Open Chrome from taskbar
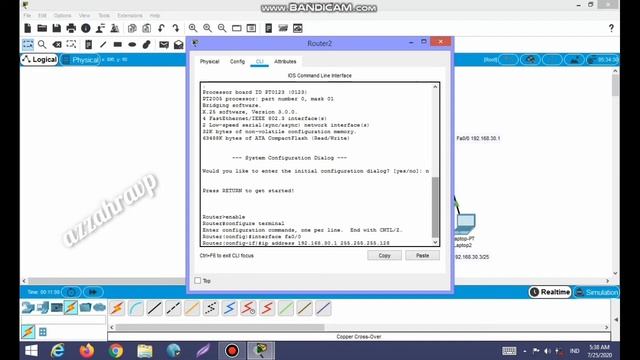 (116, 351)
